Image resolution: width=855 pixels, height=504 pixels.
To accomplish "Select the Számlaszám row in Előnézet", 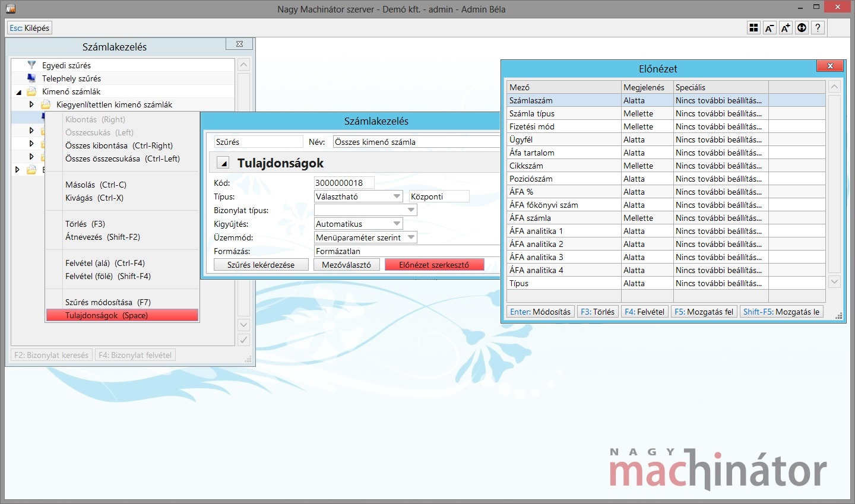I will pos(666,100).
